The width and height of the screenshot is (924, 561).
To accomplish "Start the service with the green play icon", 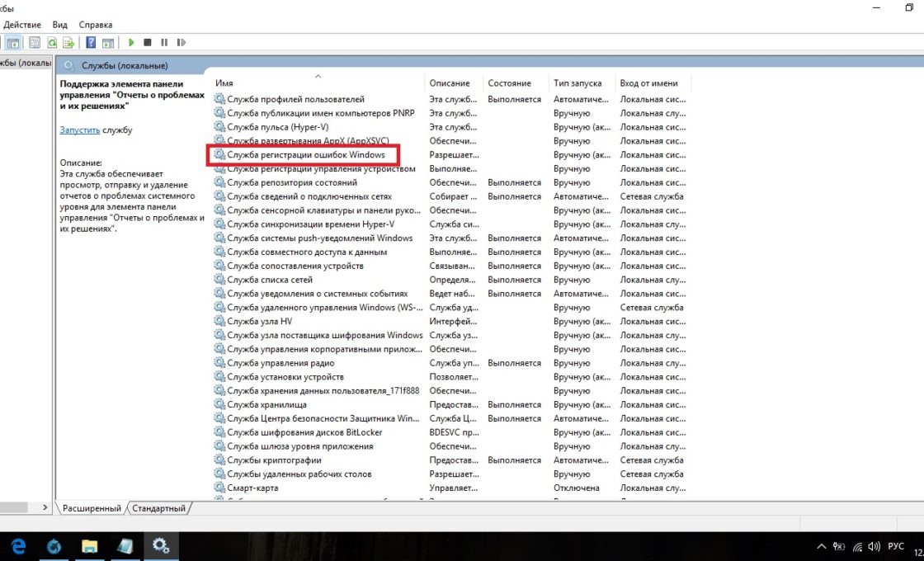I will point(131,42).
